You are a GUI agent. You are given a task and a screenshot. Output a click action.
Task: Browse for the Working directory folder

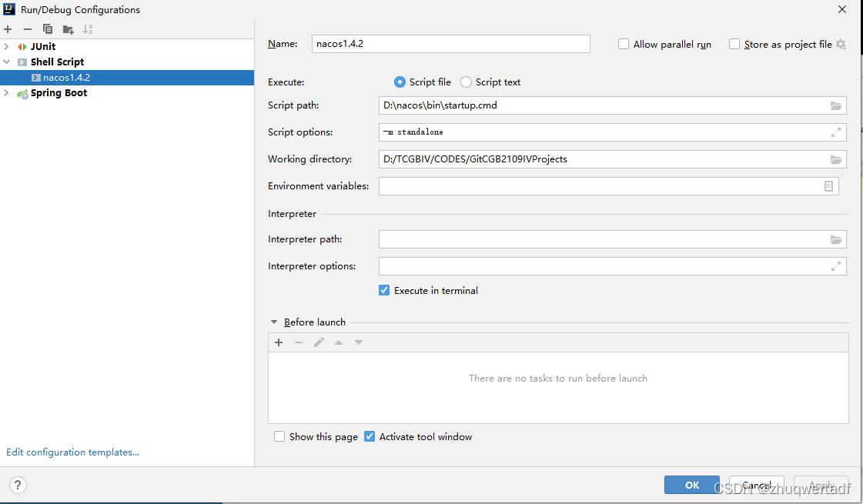tap(836, 159)
